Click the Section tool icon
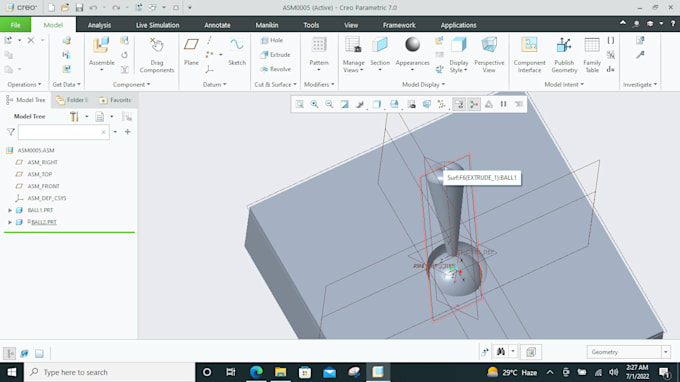This screenshot has height=382, width=680. (x=380, y=45)
